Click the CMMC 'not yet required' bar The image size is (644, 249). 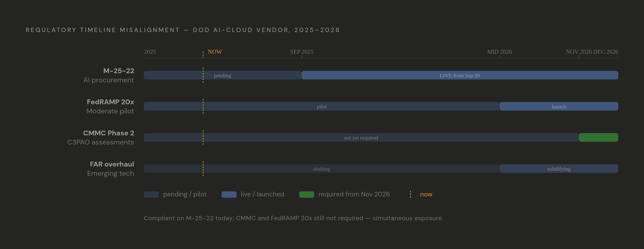click(x=361, y=138)
